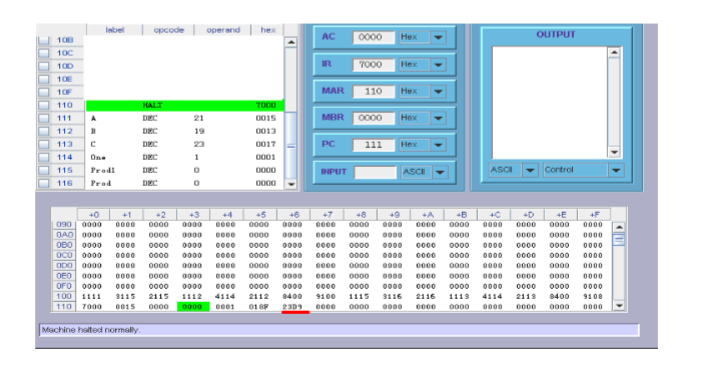Image resolution: width=712 pixels, height=370 pixels.
Task: Enable breakpoint checkbox at address 10B
Action: point(44,40)
